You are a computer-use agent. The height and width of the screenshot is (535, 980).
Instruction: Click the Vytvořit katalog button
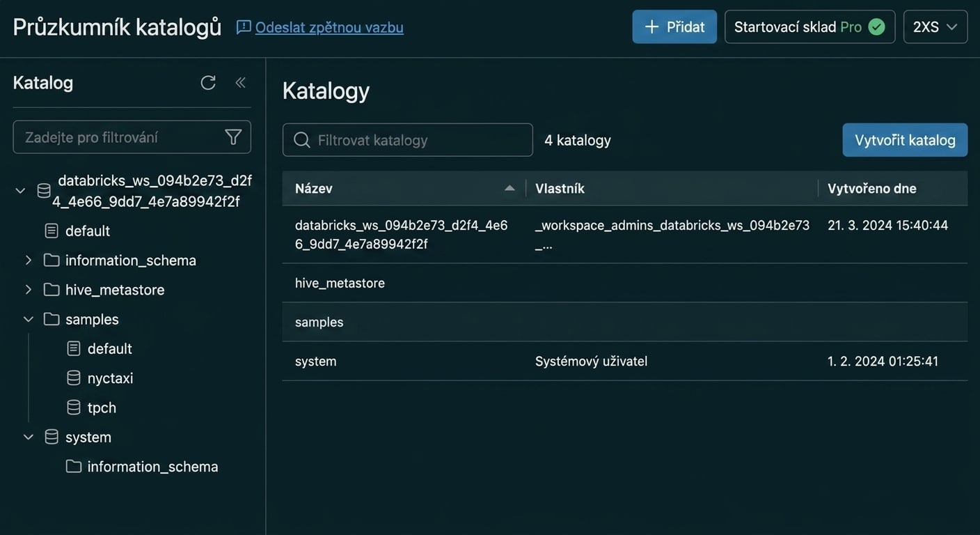point(905,140)
